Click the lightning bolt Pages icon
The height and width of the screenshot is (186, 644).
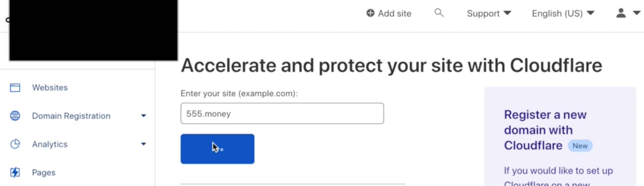(15, 172)
